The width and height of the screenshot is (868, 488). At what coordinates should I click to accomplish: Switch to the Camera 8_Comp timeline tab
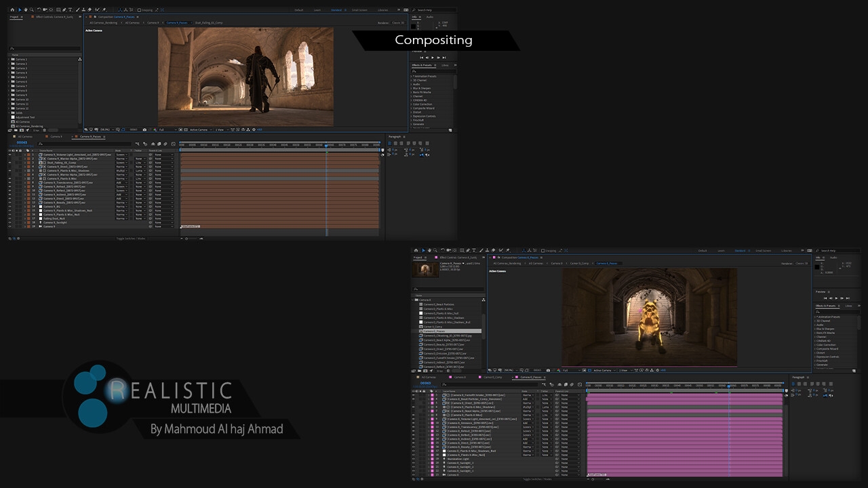pyautogui.click(x=493, y=377)
